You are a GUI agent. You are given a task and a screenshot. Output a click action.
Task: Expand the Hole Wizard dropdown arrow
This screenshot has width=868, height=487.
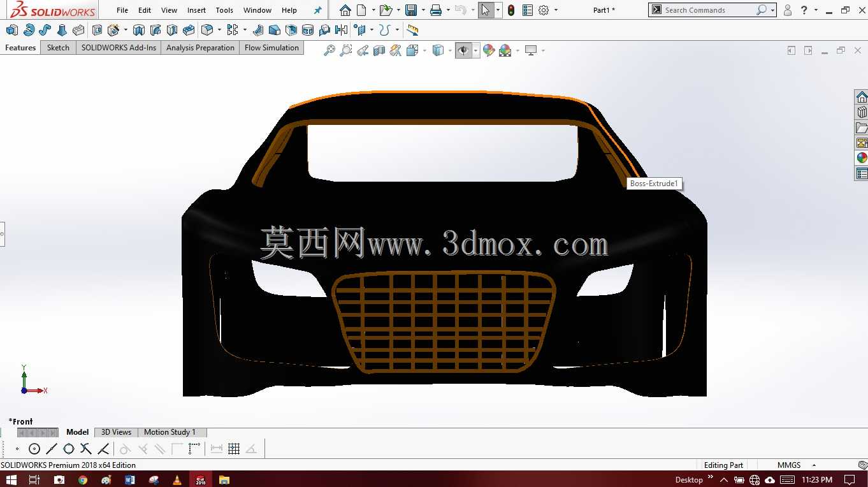(x=125, y=30)
